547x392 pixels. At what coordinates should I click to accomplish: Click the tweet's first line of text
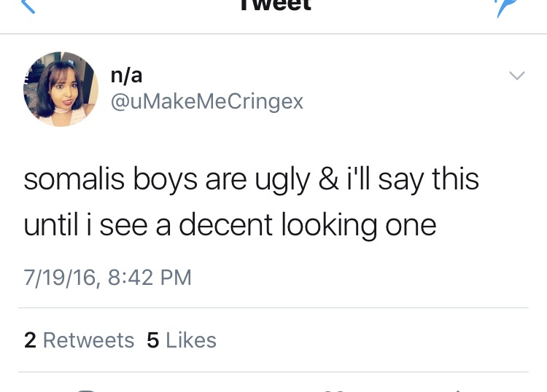[x=251, y=180]
